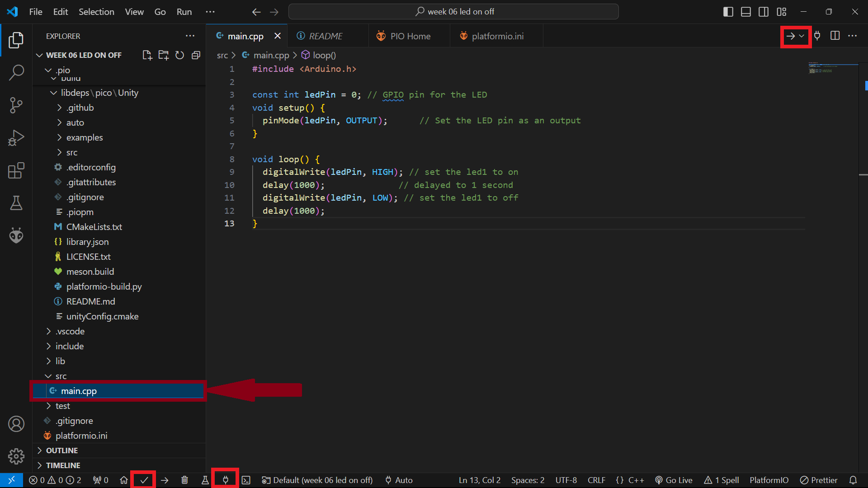The image size is (868, 488).
Task: Open the PlatformIO alien sidebar icon
Action: tap(16, 235)
